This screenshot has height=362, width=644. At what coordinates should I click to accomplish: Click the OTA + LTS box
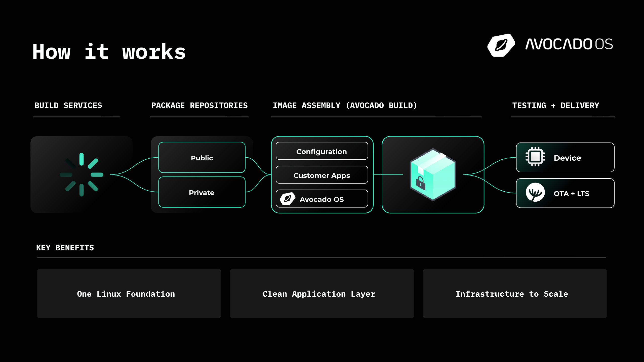(565, 193)
